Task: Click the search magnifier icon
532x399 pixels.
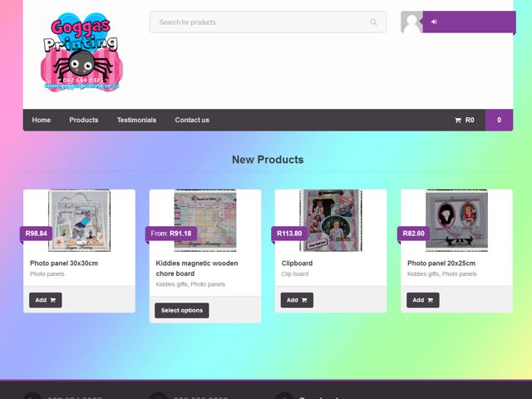Action: [373, 22]
